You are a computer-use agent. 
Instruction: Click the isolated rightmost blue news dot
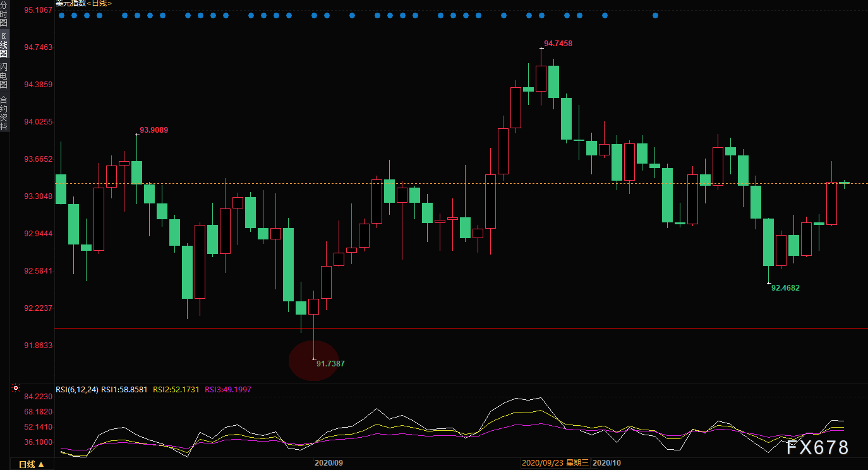(x=655, y=15)
